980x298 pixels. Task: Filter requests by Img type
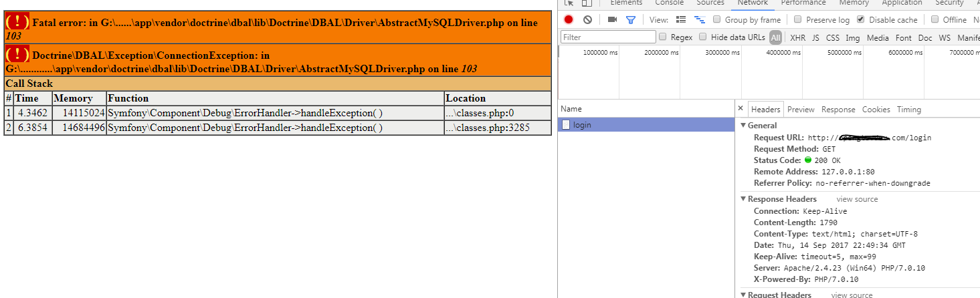[x=852, y=38]
